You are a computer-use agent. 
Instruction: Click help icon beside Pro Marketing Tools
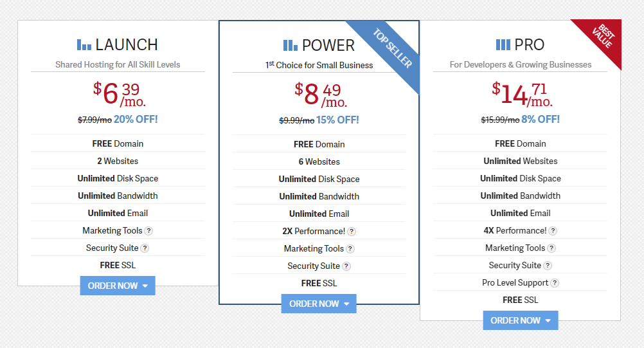tap(551, 248)
